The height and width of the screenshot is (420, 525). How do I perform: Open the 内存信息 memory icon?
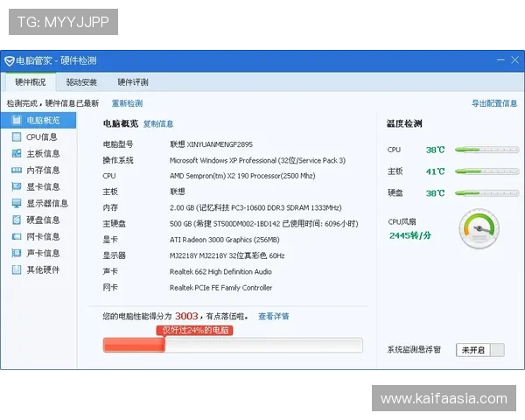pyautogui.click(x=16, y=170)
